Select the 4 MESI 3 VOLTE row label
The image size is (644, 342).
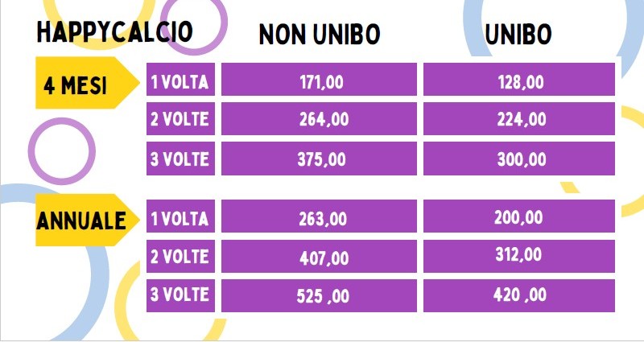coord(180,159)
